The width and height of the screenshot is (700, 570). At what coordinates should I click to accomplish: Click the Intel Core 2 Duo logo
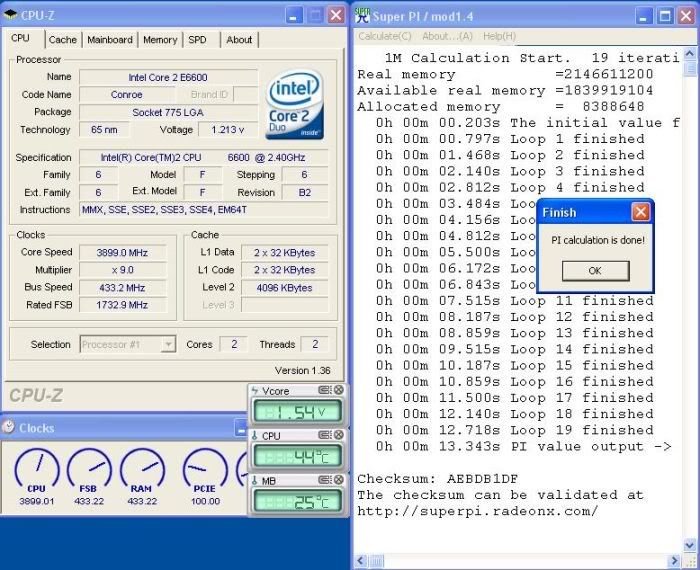pos(295,105)
